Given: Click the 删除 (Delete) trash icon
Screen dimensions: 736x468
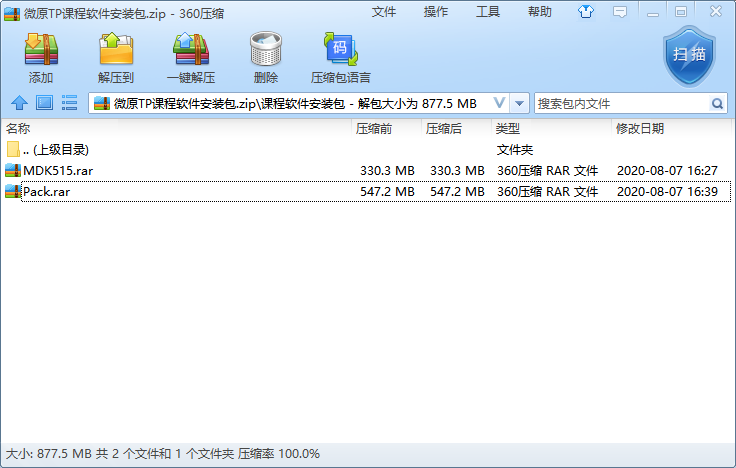Looking at the screenshot, I should pyautogui.click(x=266, y=49).
